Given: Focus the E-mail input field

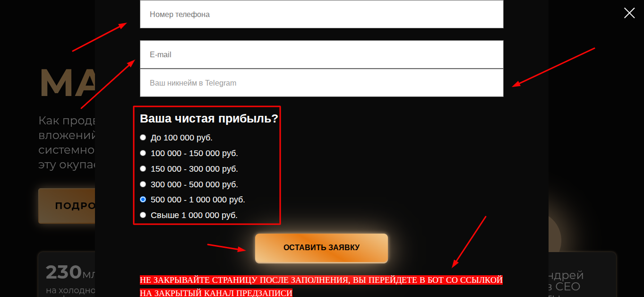Looking at the screenshot, I should (322, 54).
